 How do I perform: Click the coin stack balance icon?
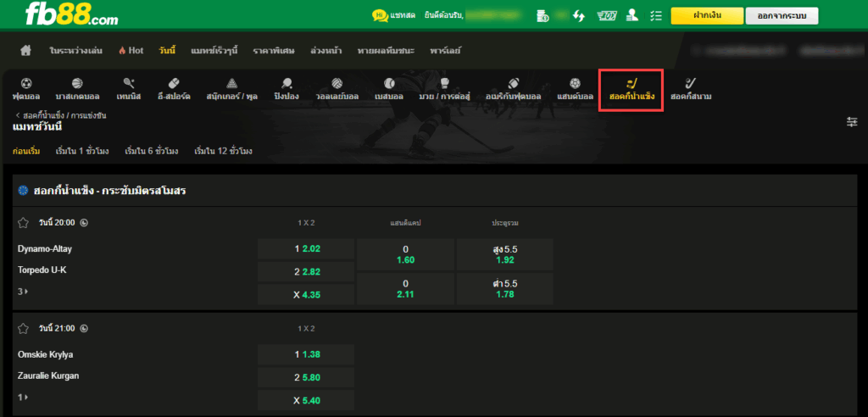542,16
